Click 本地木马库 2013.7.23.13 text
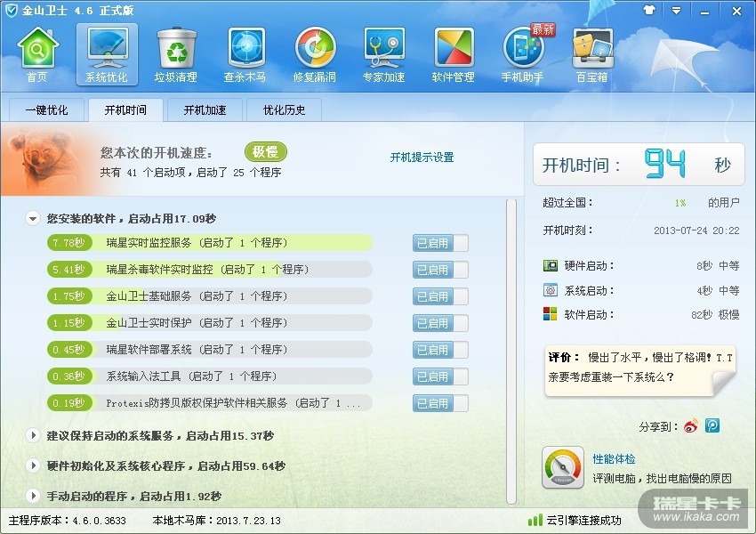Viewport: 756px width, 534px height. click(x=216, y=521)
